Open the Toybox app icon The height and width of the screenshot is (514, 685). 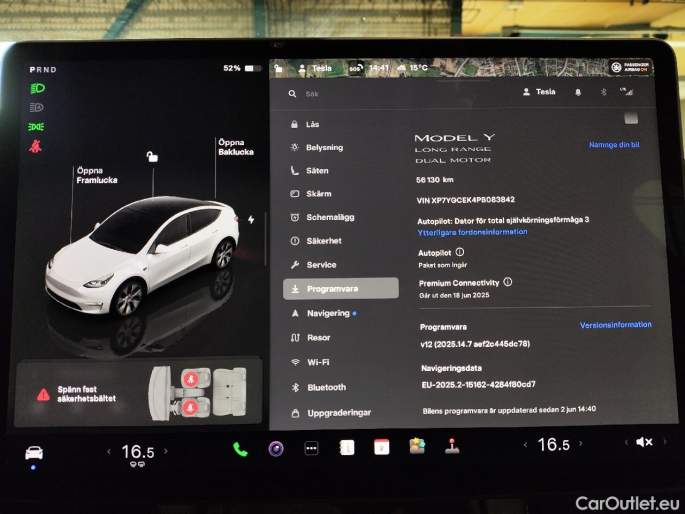[x=417, y=446]
